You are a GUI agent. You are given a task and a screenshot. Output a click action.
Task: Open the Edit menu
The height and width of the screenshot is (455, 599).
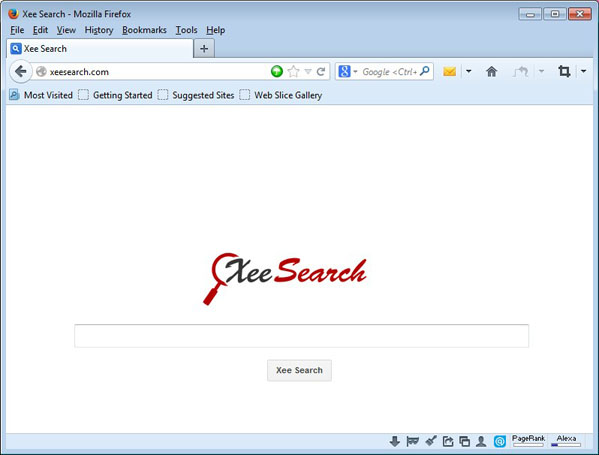click(x=40, y=30)
